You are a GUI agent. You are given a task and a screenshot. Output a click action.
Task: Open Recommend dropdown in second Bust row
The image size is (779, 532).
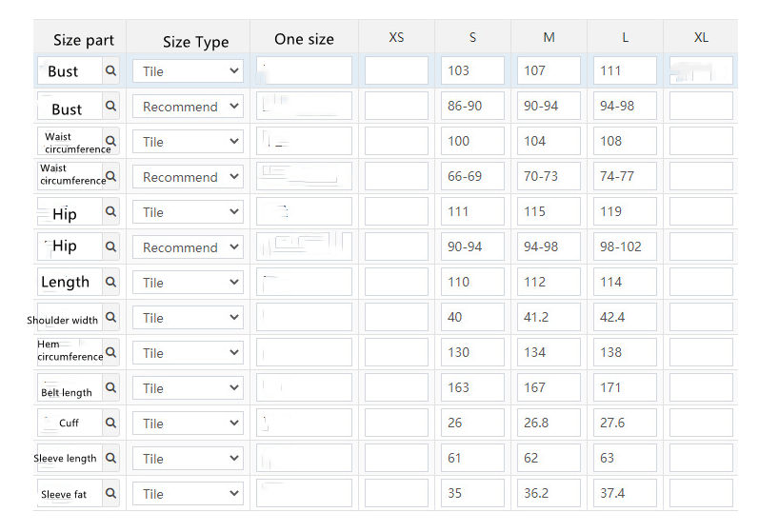(188, 107)
